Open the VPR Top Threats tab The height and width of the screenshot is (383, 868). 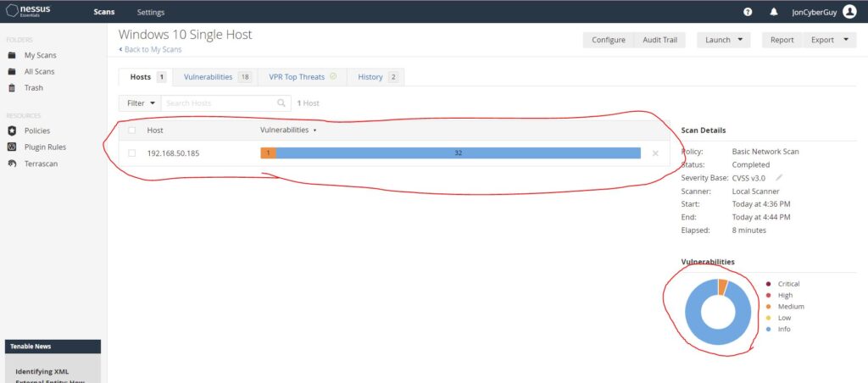[x=303, y=77]
